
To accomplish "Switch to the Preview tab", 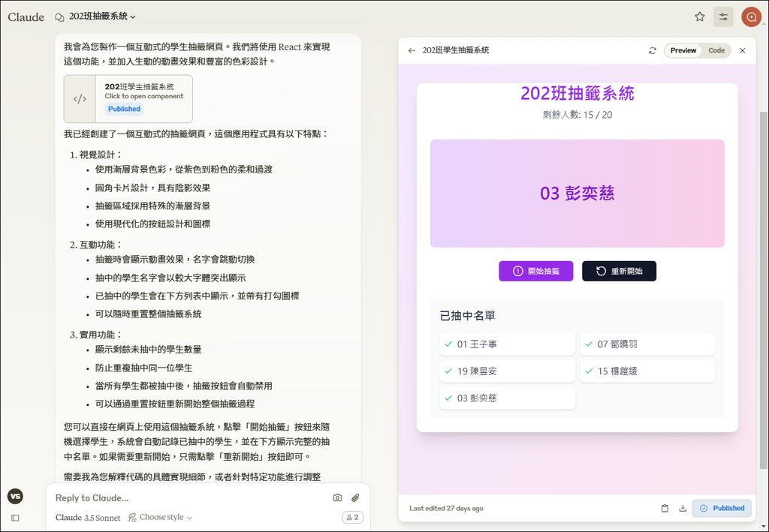I will pyautogui.click(x=683, y=50).
